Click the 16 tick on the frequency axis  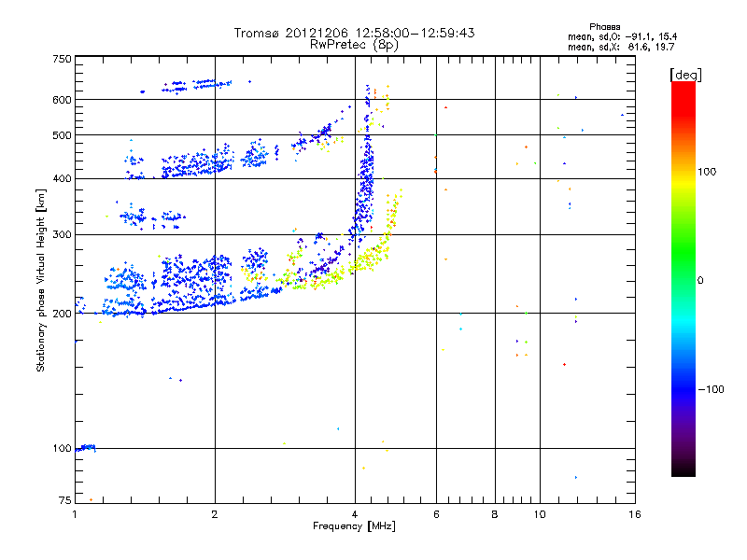pyautogui.click(x=635, y=514)
